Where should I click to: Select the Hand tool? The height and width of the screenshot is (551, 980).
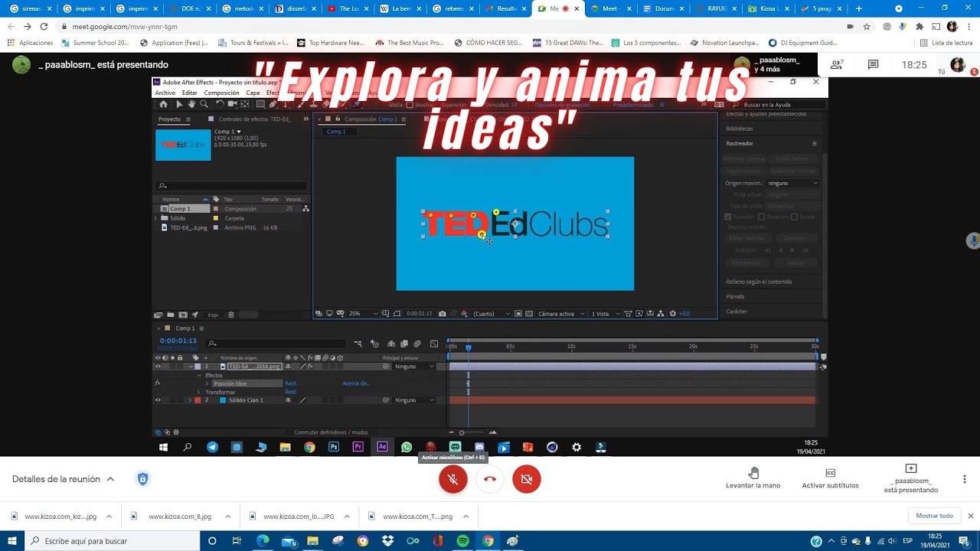click(x=191, y=104)
